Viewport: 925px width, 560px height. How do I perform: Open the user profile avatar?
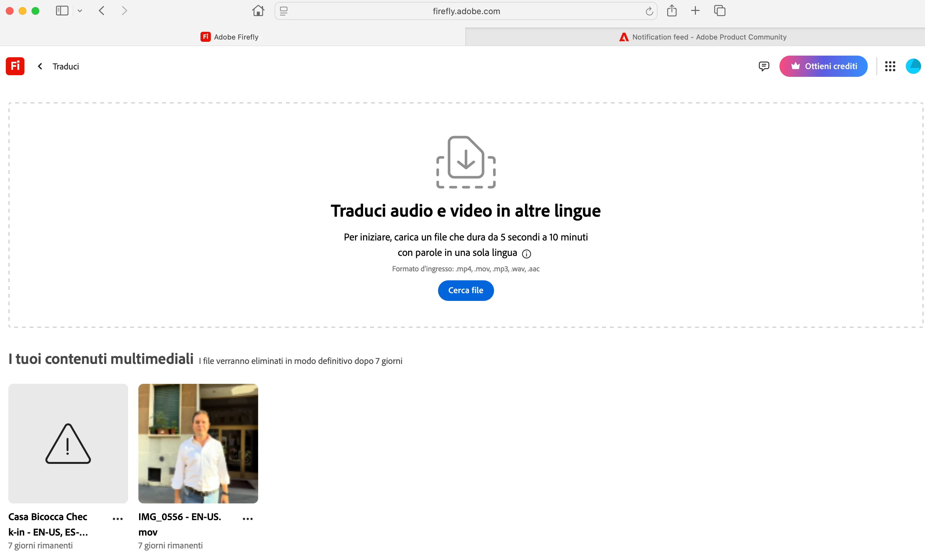click(x=913, y=67)
